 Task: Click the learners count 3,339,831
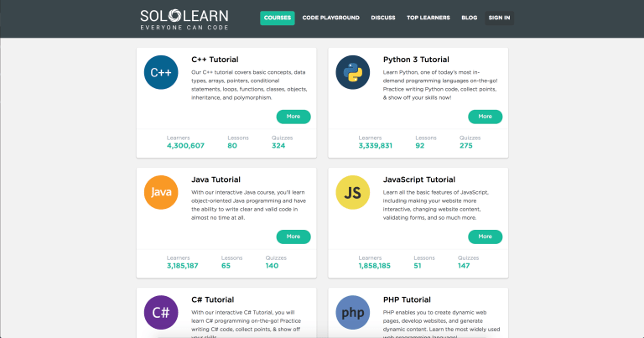point(375,145)
